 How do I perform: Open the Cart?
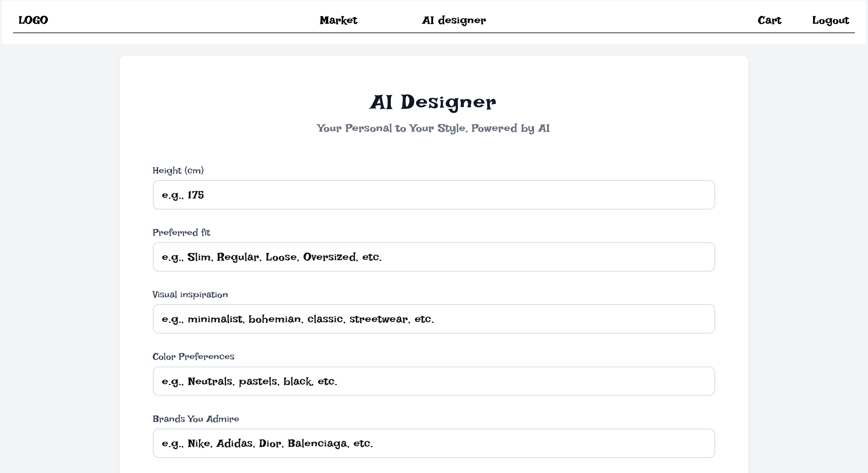click(x=769, y=20)
